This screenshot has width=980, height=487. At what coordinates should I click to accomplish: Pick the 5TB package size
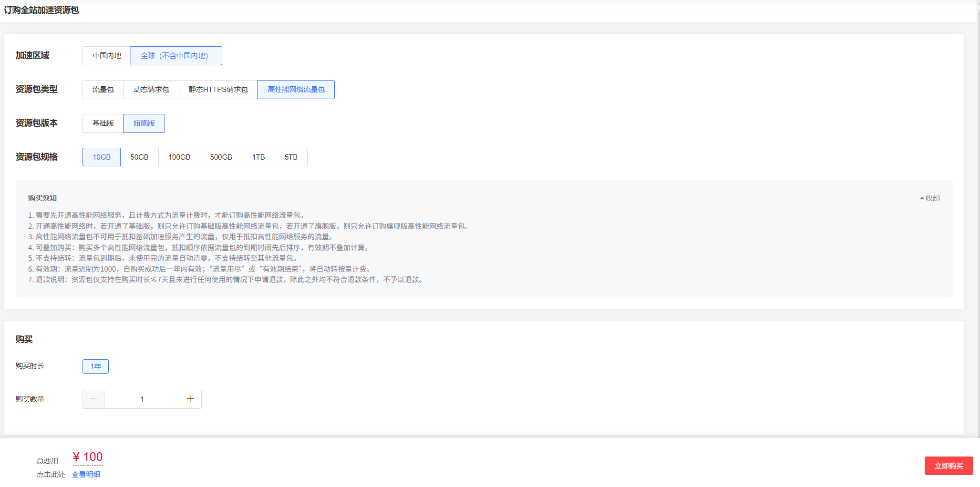click(291, 157)
